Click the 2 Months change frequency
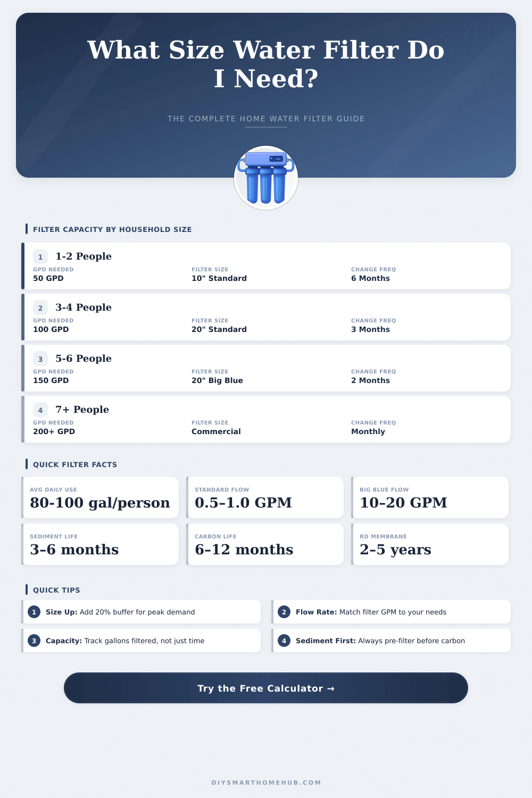 [x=370, y=380]
